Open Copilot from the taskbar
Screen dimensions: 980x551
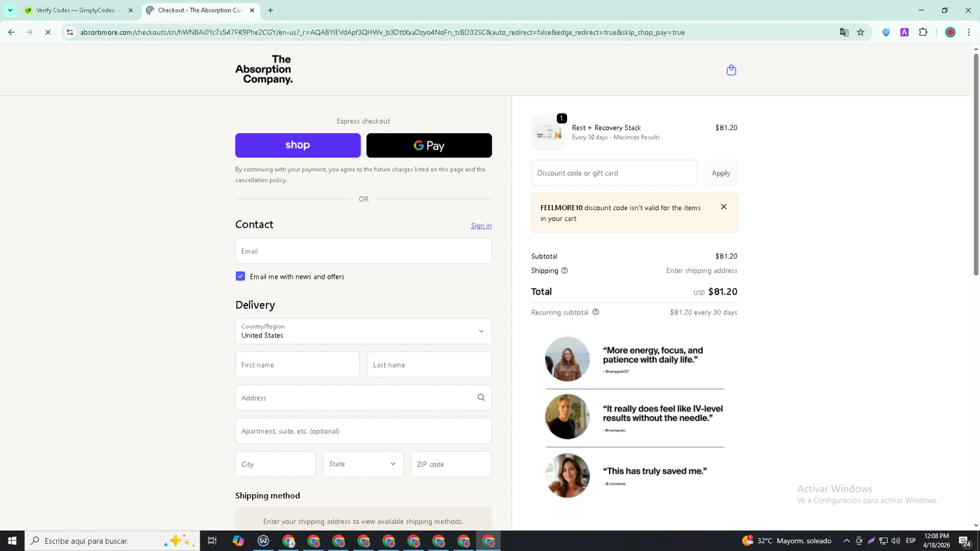click(238, 541)
